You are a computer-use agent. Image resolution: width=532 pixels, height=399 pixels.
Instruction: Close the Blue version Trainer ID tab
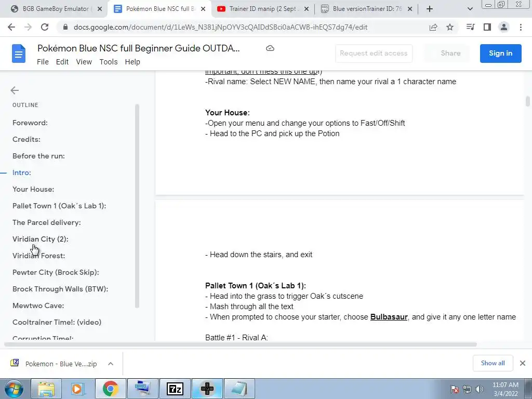pos(410,9)
